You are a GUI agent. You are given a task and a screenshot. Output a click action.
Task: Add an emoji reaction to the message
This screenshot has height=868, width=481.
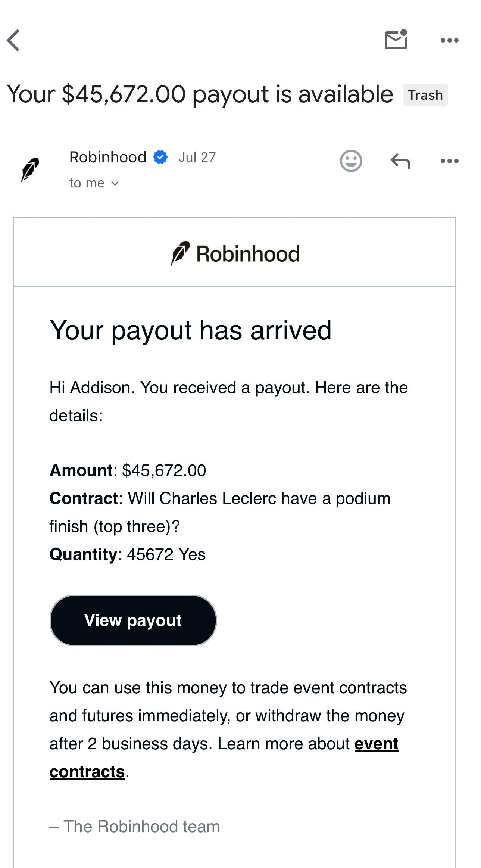[351, 161]
